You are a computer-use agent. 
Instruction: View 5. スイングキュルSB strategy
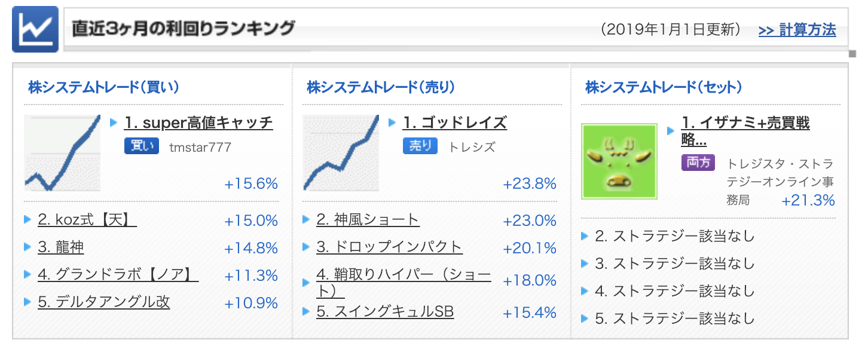(385, 312)
